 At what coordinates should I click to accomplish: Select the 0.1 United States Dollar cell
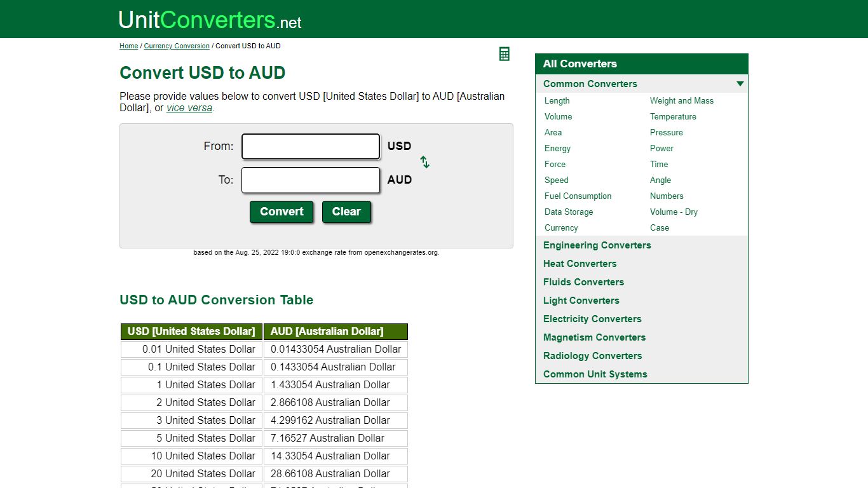(x=191, y=367)
